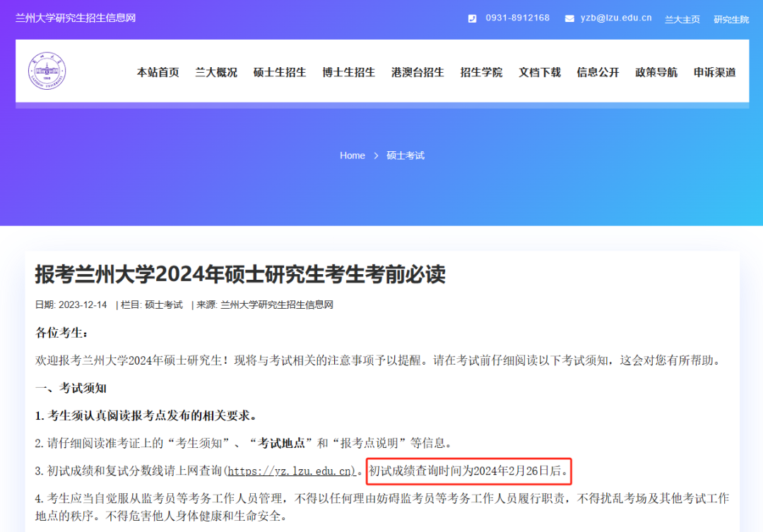Open 本站首页 menu item
The height and width of the screenshot is (532, 763).
tap(158, 72)
